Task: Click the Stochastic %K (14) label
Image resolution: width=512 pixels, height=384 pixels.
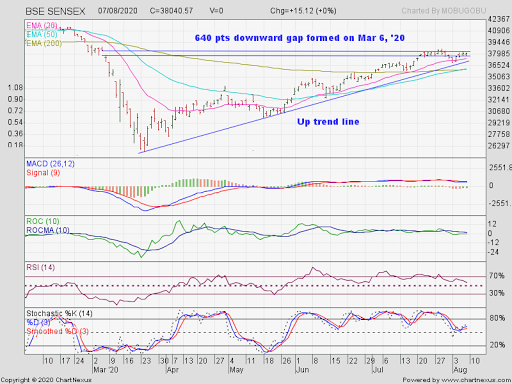Action: click(59, 313)
